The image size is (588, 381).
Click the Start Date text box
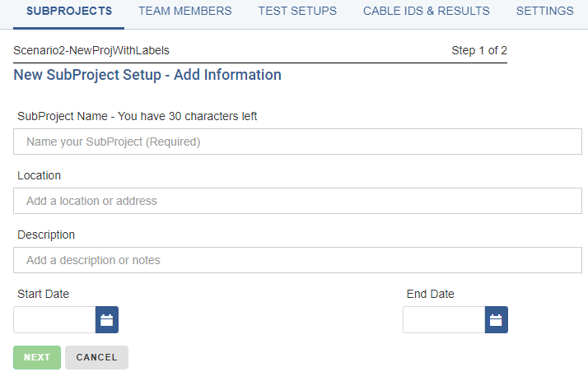pyautogui.click(x=54, y=319)
